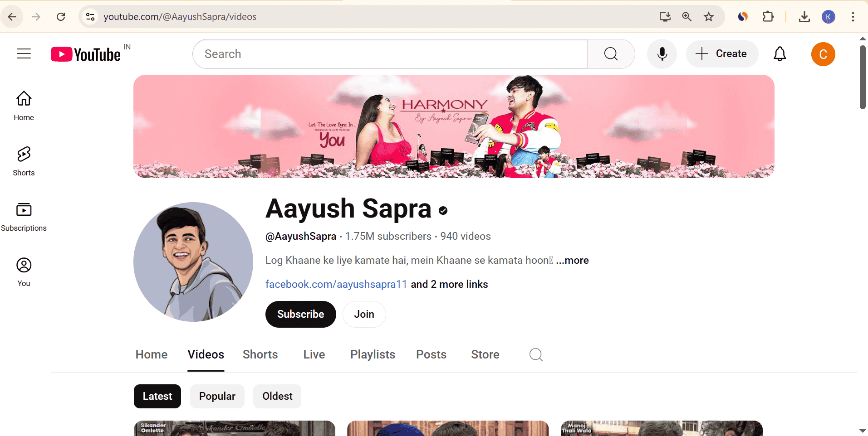Open the Create menu
The height and width of the screenshot is (436, 868).
tap(722, 54)
